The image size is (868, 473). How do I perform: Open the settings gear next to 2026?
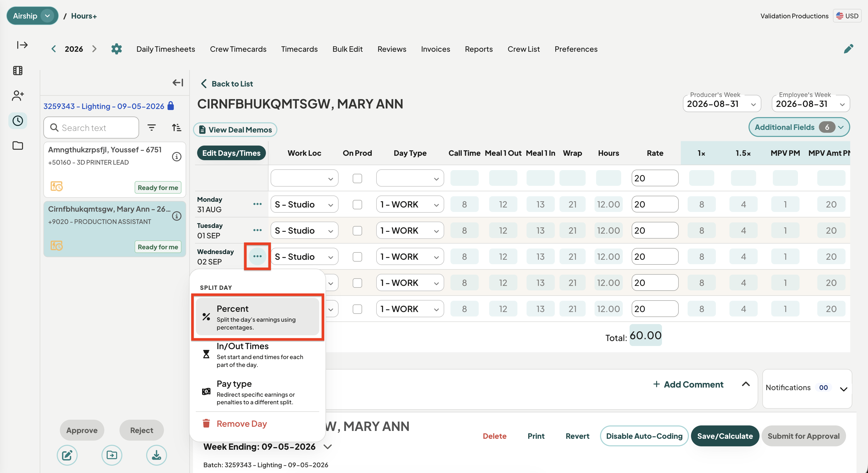[116, 49]
